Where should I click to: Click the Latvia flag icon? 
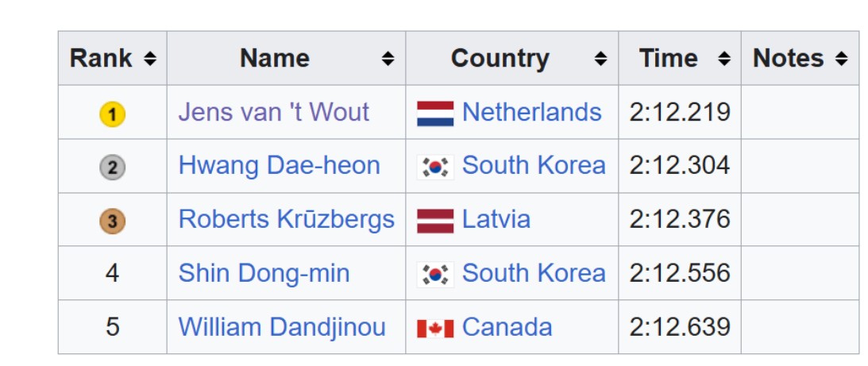click(x=435, y=221)
